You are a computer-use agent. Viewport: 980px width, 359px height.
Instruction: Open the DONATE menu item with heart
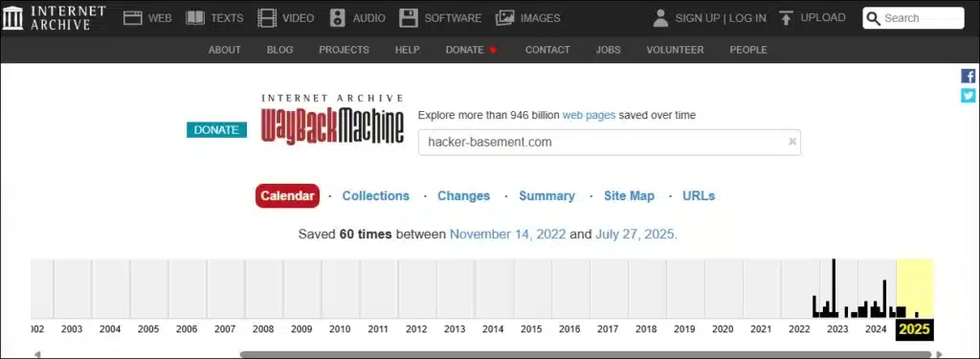coord(471,50)
